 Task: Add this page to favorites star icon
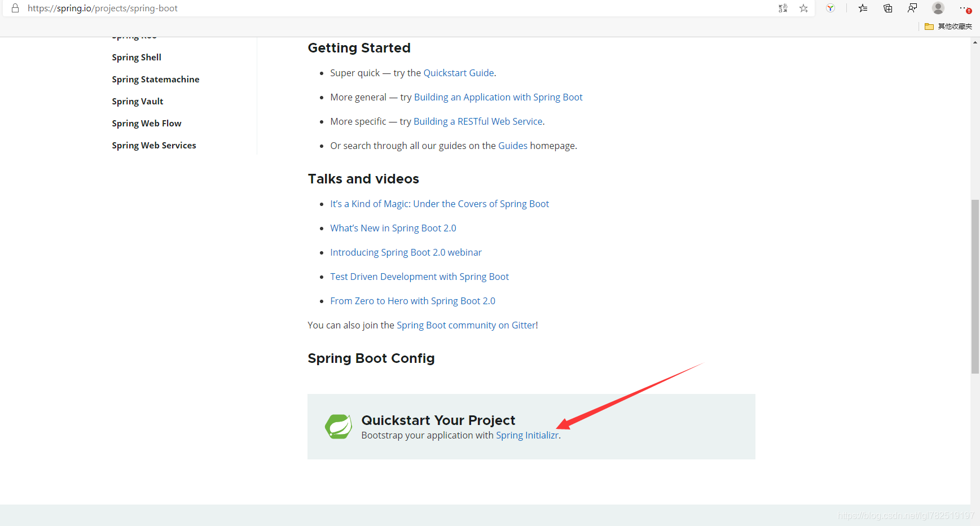[803, 8]
